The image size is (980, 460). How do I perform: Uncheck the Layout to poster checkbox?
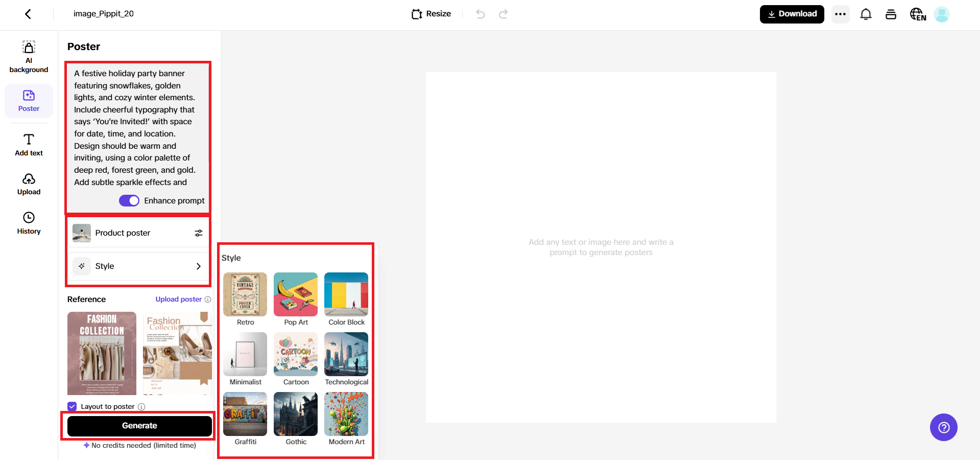[x=72, y=406]
